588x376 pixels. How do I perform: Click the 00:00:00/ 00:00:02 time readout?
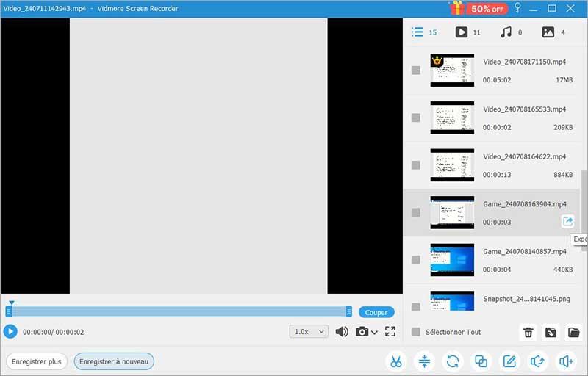53,332
